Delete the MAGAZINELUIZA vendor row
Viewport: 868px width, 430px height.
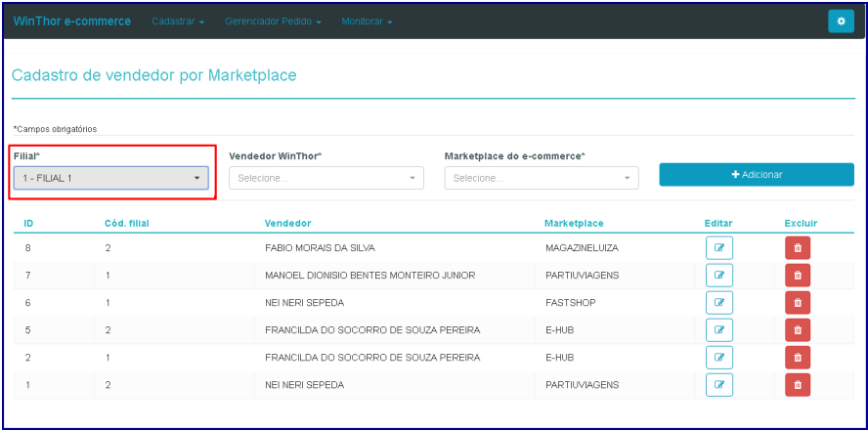click(x=798, y=248)
